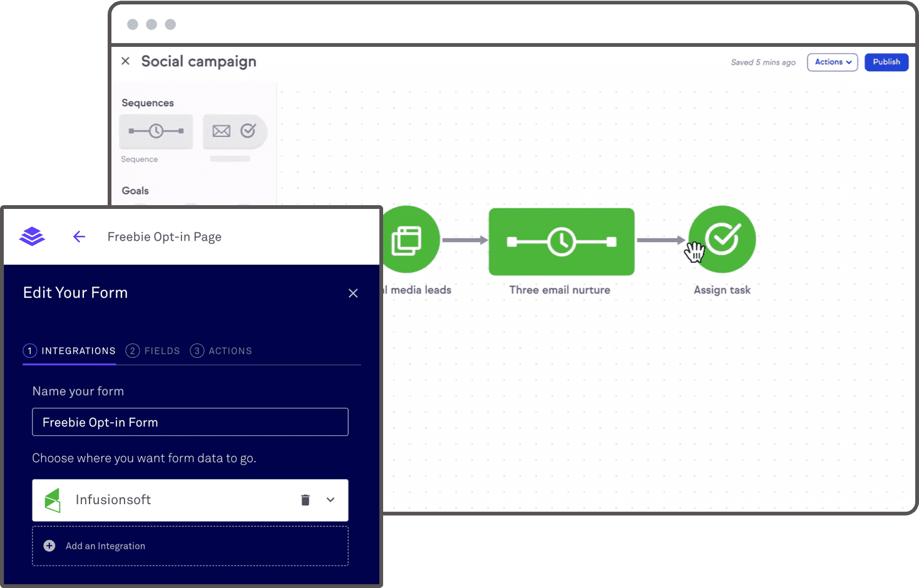Expand the Infusionsoft integration chevron
The image size is (919, 588).
tap(331, 500)
